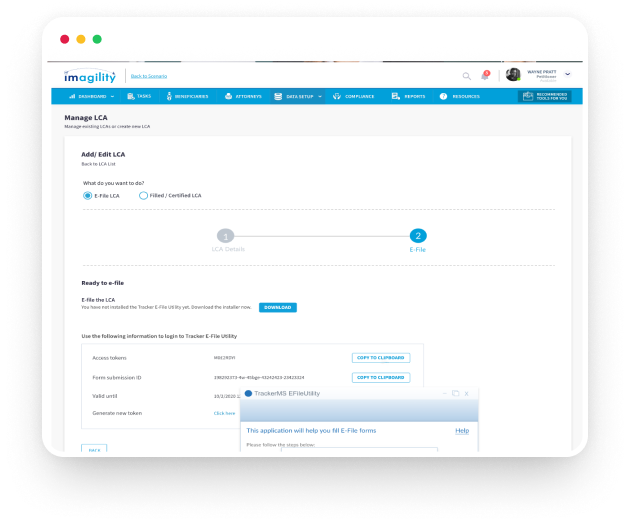Open the Back to Scenario link
The height and width of the screenshot is (526, 630).
tap(149, 76)
